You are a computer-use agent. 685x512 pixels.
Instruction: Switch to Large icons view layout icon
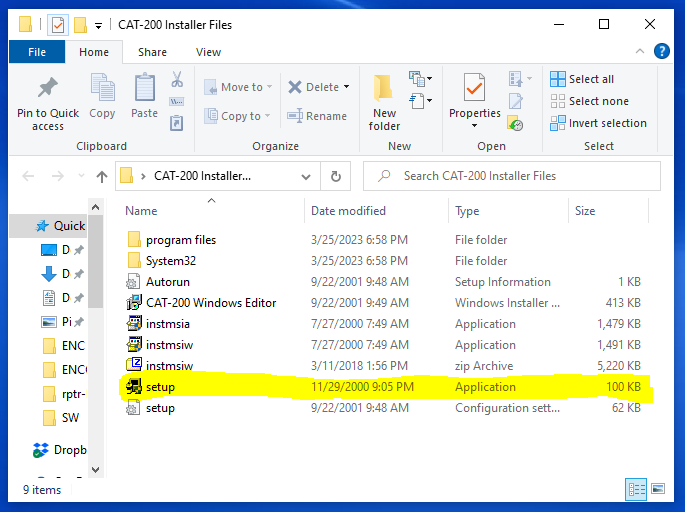[x=657, y=489]
